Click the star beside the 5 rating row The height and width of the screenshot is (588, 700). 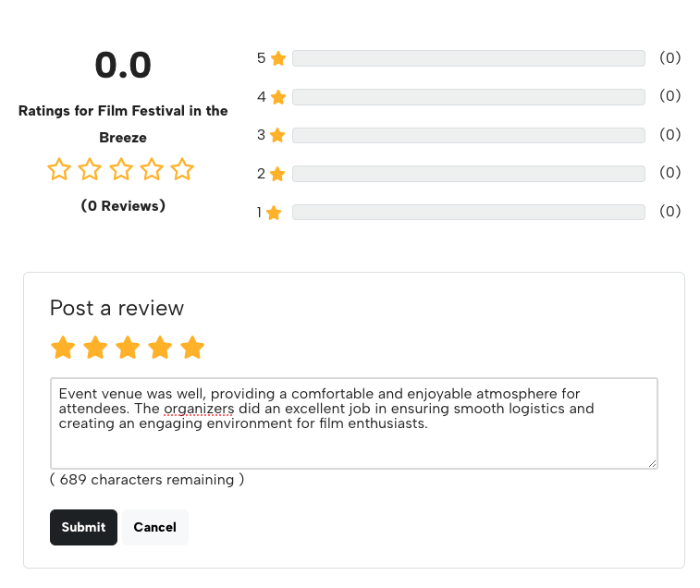click(x=278, y=58)
